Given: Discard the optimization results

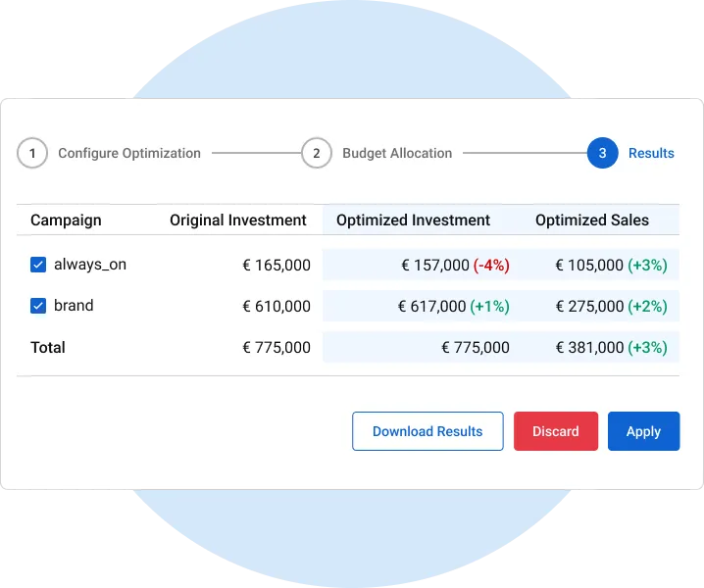Looking at the screenshot, I should [556, 431].
